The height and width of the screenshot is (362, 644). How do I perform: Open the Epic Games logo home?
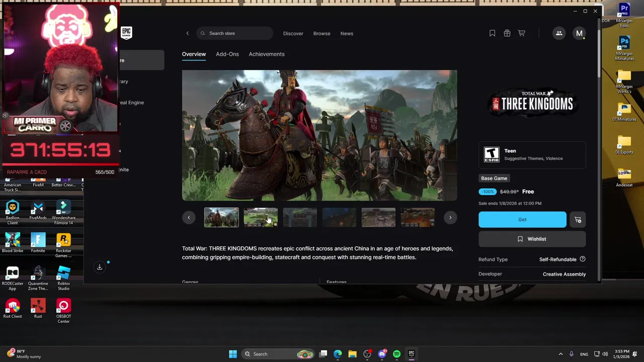pos(126,33)
